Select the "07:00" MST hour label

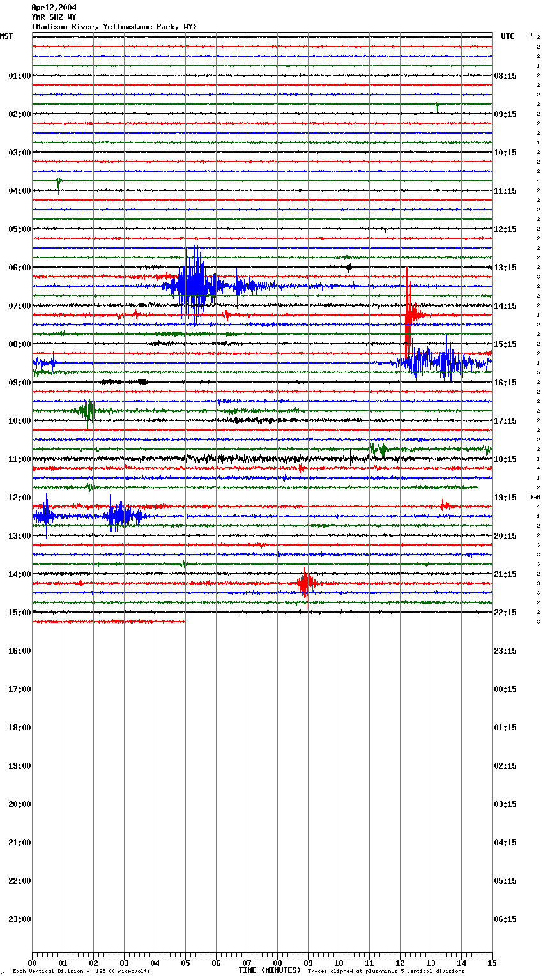click(x=20, y=306)
